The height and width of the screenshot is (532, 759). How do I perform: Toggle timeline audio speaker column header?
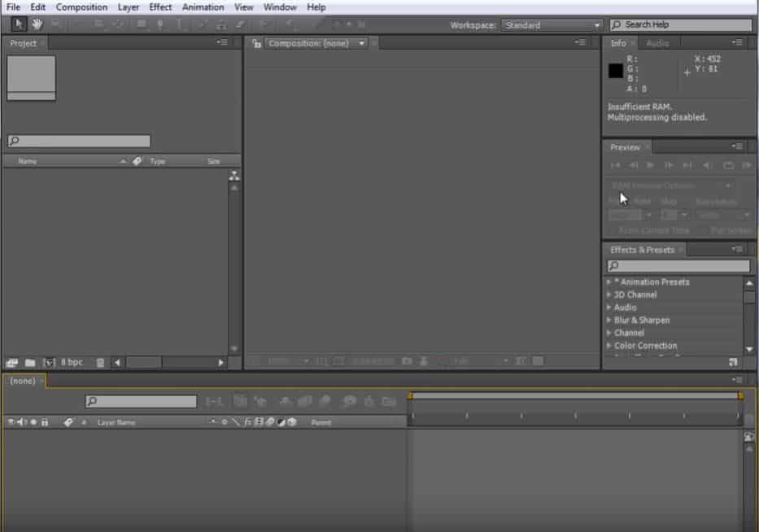[x=22, y=422]
